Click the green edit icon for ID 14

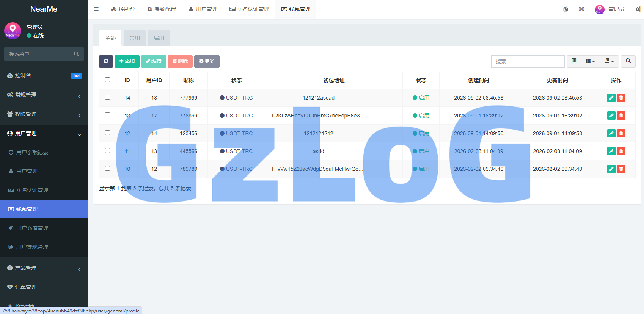point(611,98)
